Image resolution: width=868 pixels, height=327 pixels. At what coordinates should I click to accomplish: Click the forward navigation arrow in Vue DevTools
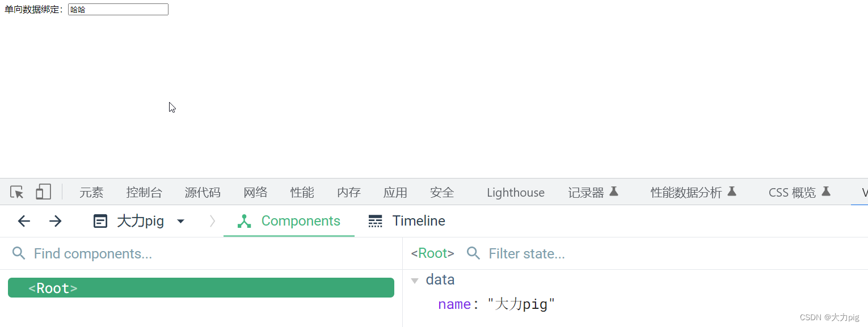pyautogui.click(x=55, y=221)
